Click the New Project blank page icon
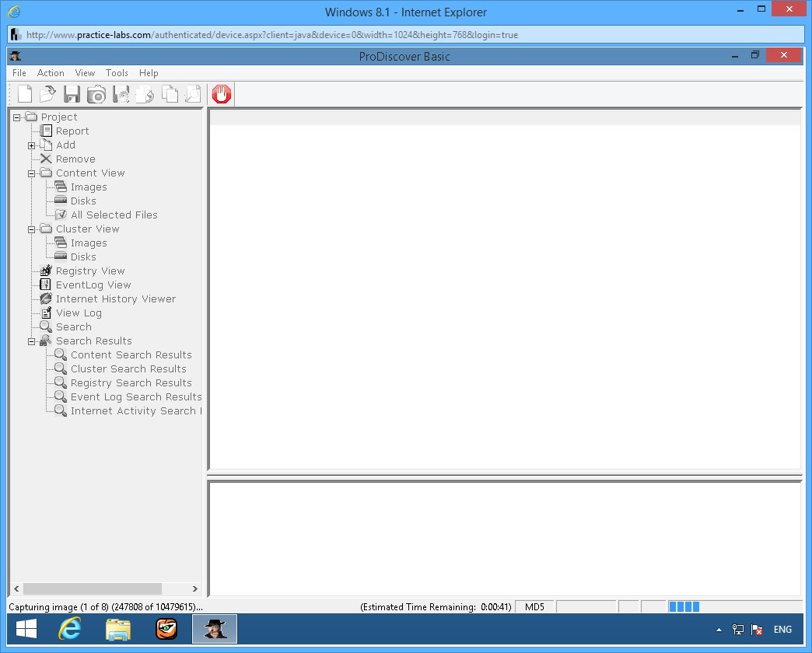This screenshot has width=812, height=653. tap(25, 95)
